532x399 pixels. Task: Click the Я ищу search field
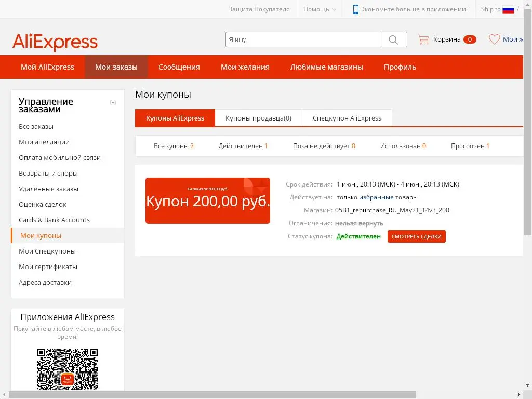[x=303, y=39]
